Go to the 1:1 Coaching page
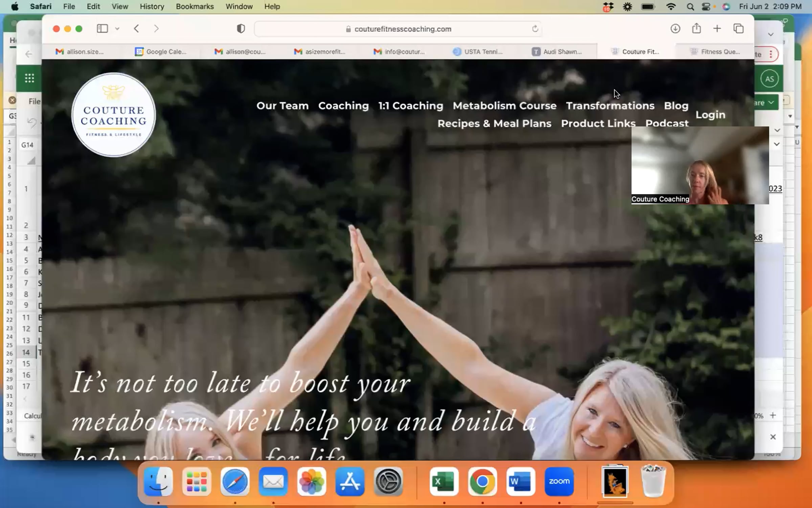Viewport: 812px width, 508px height. 411,106
